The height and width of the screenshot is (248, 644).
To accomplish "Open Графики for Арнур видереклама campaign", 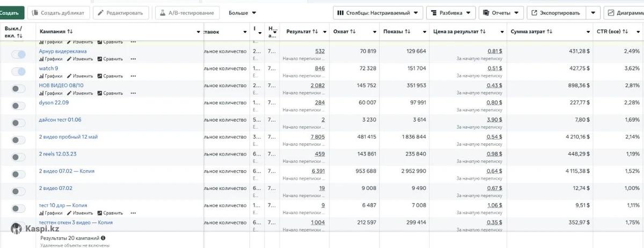I will pos(51,59).
